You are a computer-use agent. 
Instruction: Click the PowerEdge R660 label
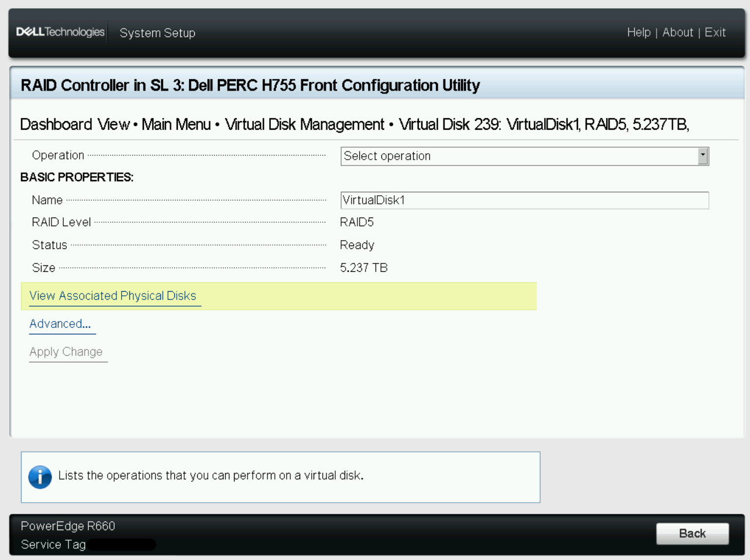pyautogui.click(x=68, y=526)
